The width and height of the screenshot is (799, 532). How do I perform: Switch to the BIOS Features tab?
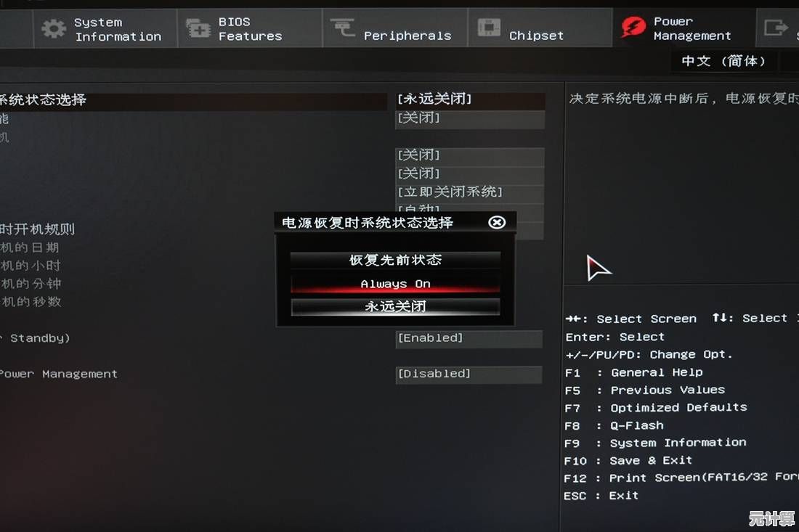click(x=250, y=28)
